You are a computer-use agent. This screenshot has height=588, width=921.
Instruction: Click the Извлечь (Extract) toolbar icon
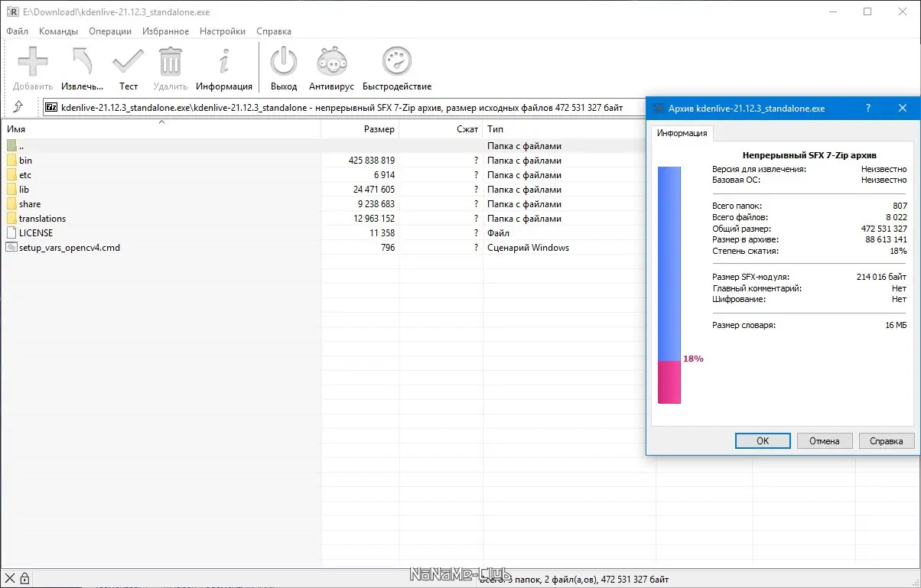click(82, 61)
